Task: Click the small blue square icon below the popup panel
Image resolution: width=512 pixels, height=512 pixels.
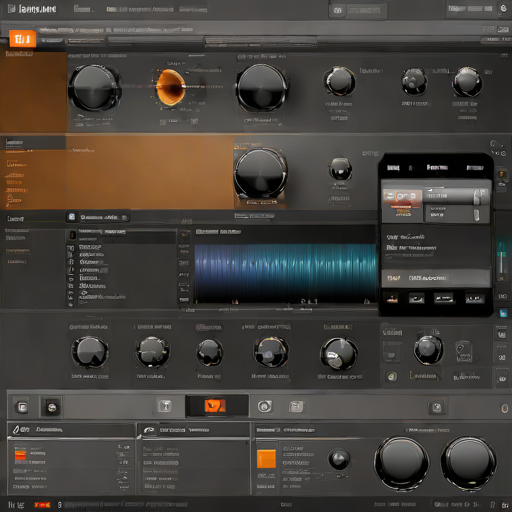Action: click(x=503, y=313)
